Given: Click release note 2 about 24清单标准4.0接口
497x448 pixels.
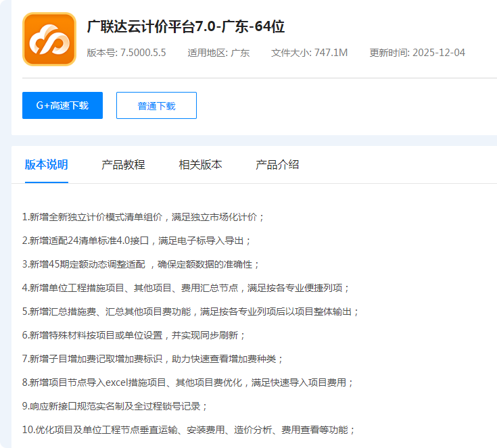Looking at the screenshot, I should tap(137, 241).
